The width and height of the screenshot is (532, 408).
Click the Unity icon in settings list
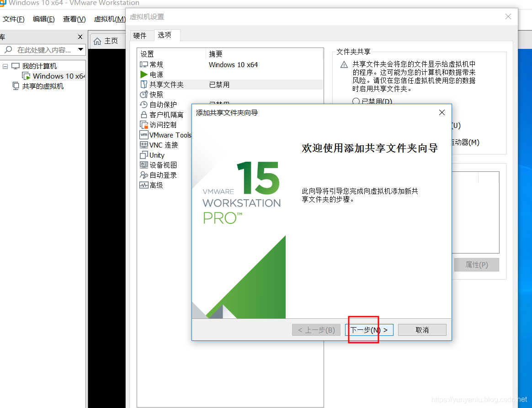click(144, 155)
